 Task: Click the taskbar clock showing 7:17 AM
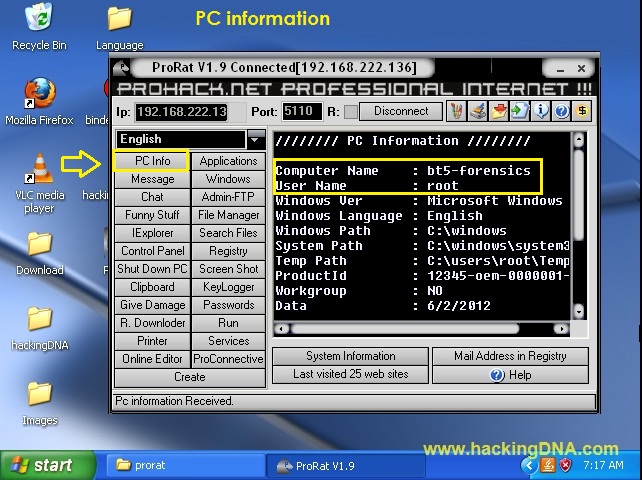tap(603, 465)
